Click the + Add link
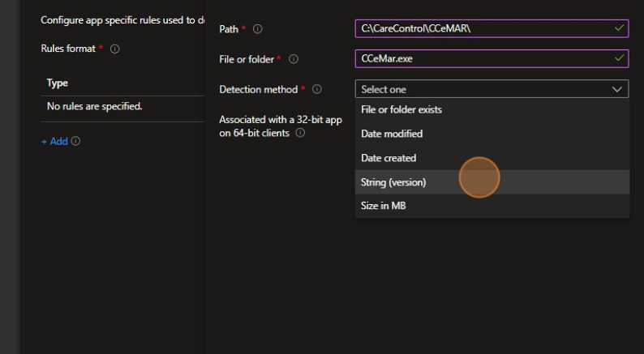The height and width of the screenshot is (354, 644). click(x=54, y=142)
